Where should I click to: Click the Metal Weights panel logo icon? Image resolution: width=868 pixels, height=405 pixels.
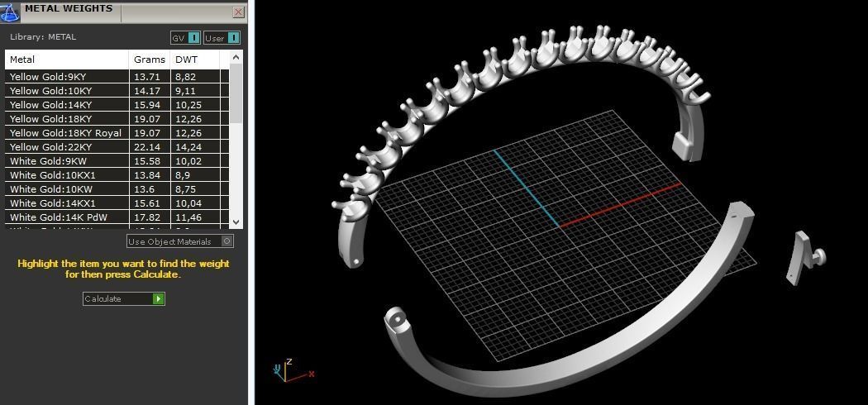coord(11,12)
